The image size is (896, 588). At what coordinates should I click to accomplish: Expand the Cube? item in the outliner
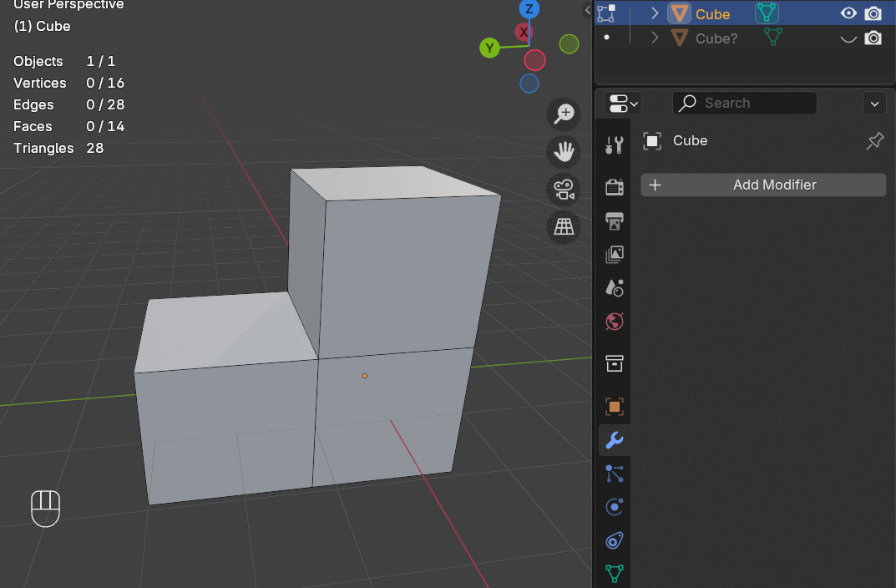(x=656, y=38)
